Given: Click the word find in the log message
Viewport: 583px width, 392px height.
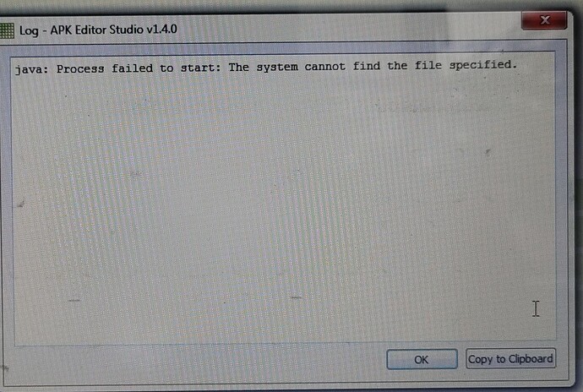Looking at the screenshot, I should (366, 66).
